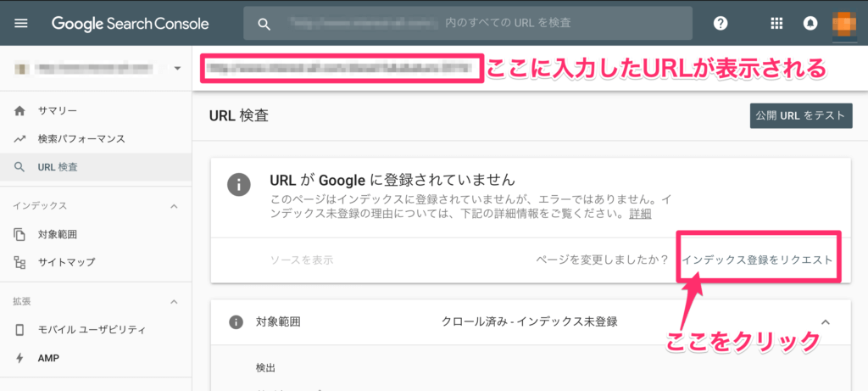The width and height of the screenshot is (868, 391).
Task: Click info icon on URL not registered card
Action: click(x=238, y=184)
